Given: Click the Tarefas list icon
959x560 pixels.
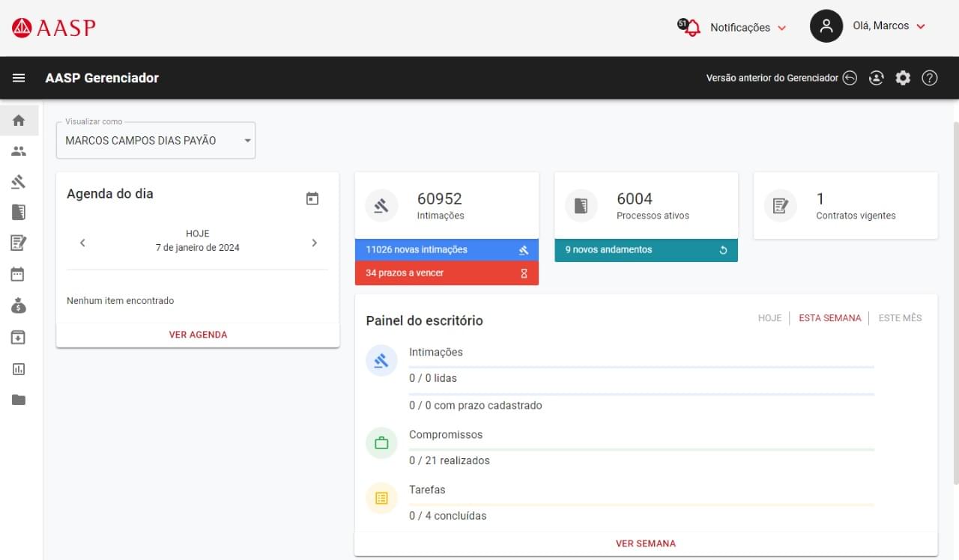Looking at the screenshot, I should [x=381, y=498].
